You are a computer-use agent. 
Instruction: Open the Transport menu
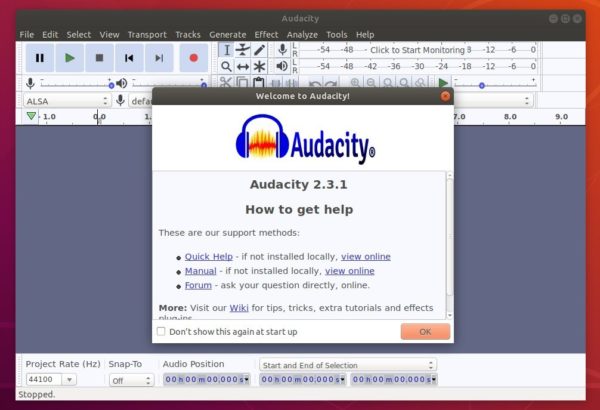point(147,34)
